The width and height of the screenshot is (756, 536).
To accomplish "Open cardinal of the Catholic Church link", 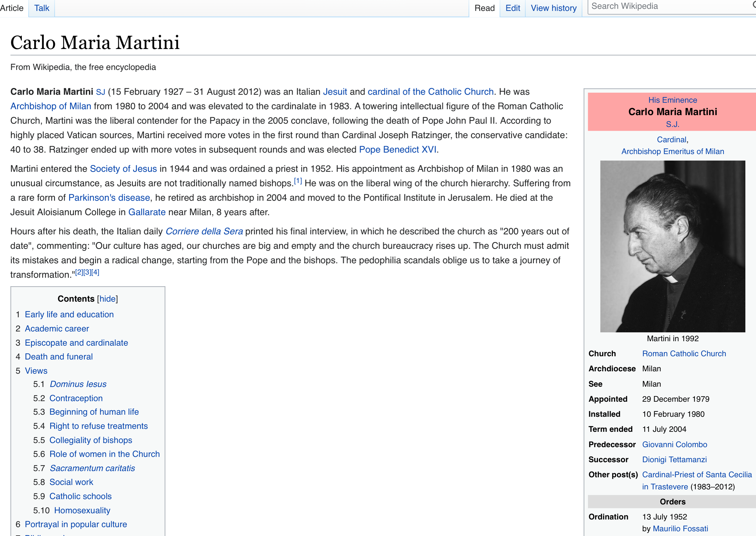I will 431,92.
